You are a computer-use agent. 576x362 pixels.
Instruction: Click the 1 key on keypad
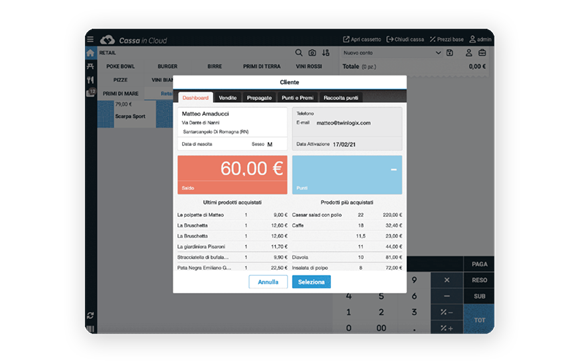point(349,312)
